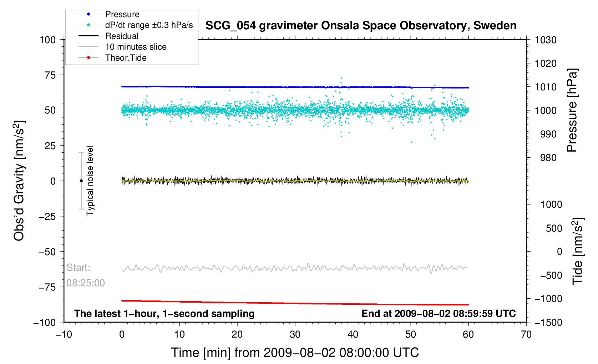
Task: Click the red theoretical tide curve
Action: pyautogui.click(x=295, y=303)
